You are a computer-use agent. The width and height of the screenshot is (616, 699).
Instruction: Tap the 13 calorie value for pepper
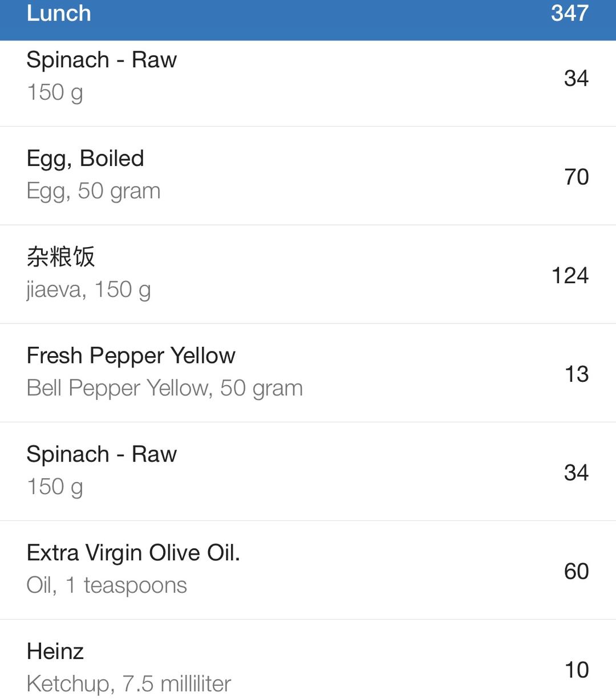click(x=576, y=374)
